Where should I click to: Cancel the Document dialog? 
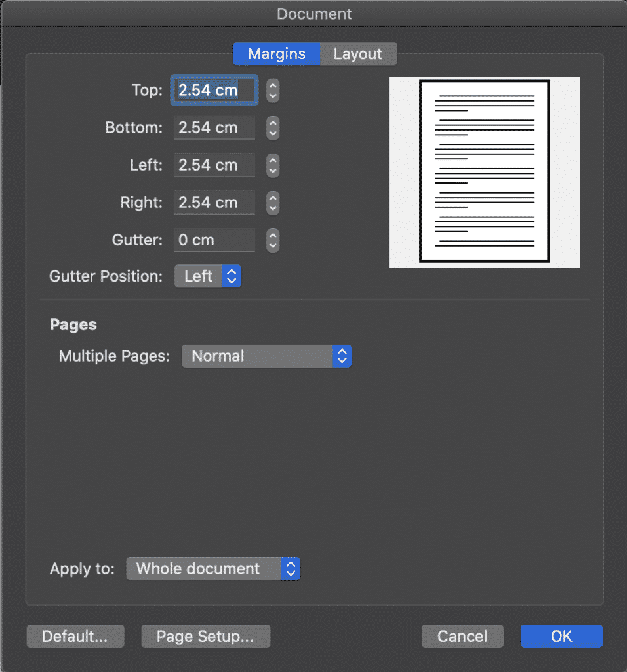tap(462, 636)
